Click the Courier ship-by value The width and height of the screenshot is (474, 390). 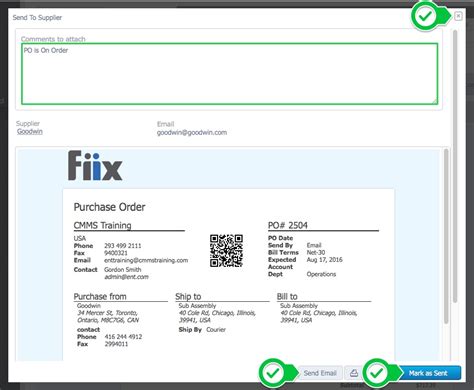[x=216, y=330]
